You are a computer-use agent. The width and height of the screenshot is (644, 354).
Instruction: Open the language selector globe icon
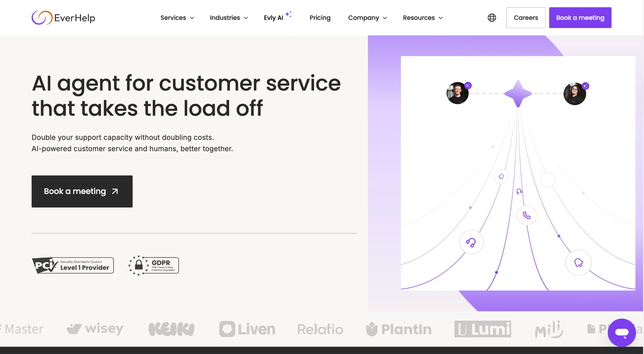(x=491, y=18)
